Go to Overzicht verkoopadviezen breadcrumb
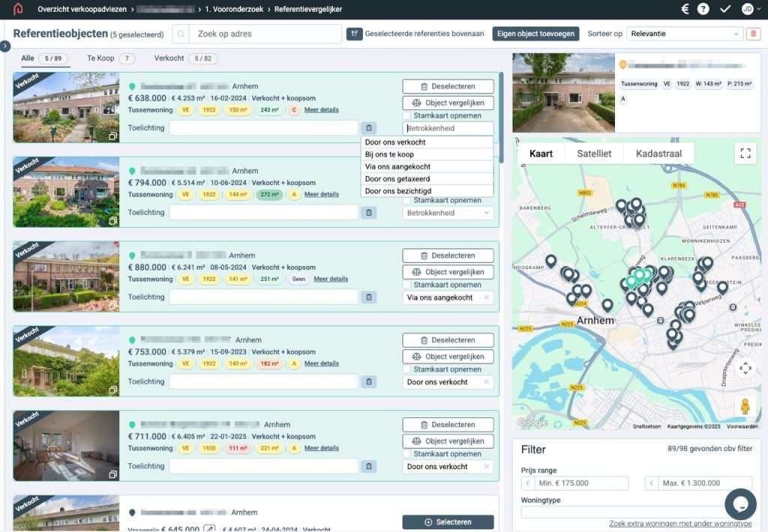Image resolution: width=768 pixels, height=532 pixels. pyautogui.click(x=82, y=9)
